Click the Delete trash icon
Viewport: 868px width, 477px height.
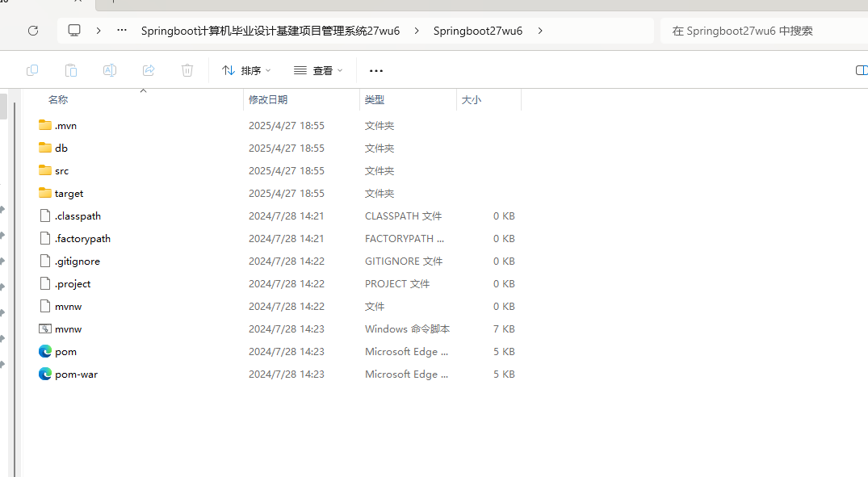187,70
